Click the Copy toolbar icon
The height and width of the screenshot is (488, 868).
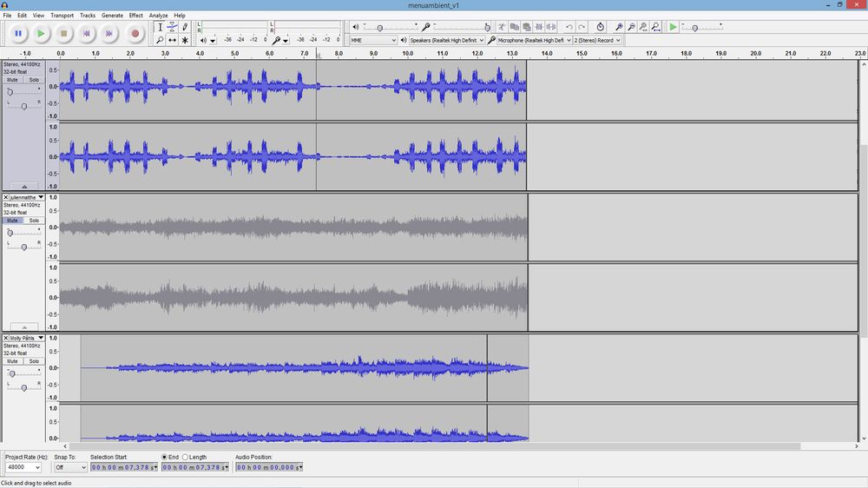pos(514,27)
